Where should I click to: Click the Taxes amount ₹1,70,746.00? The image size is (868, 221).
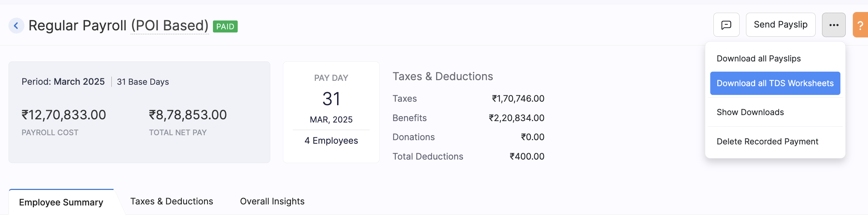point(518,98)
